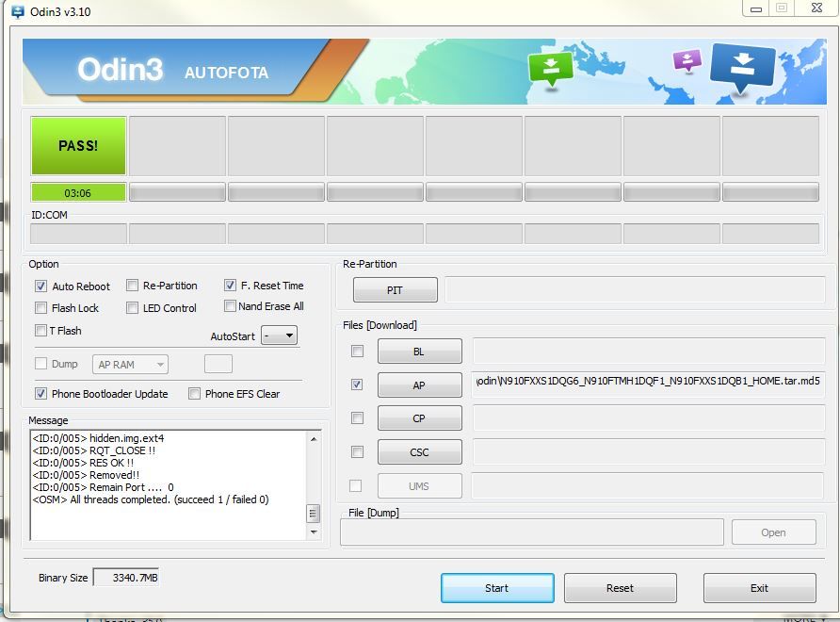Image resolution: width=840 pixels, height=622 pixels.
Task: Enable the T Flash checkbox
Action: (x=40, y=330)
